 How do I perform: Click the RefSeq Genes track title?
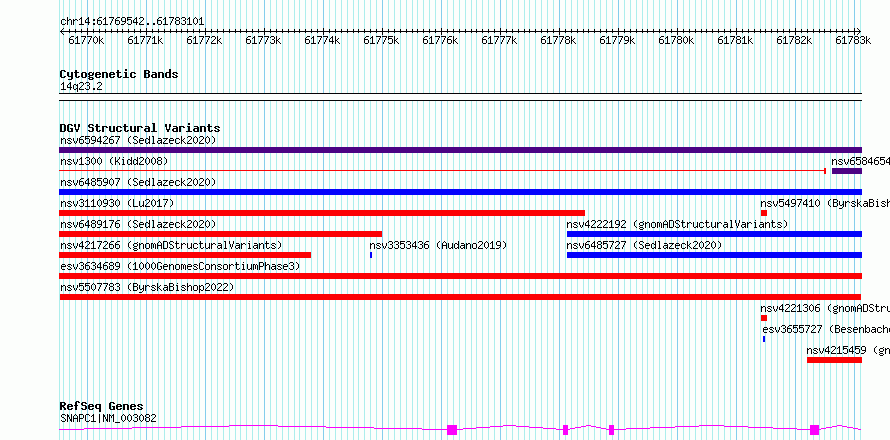coord(102,407)
